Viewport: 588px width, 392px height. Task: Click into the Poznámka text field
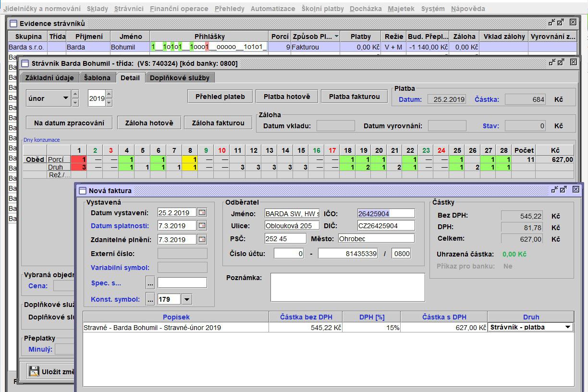(347, 287)
